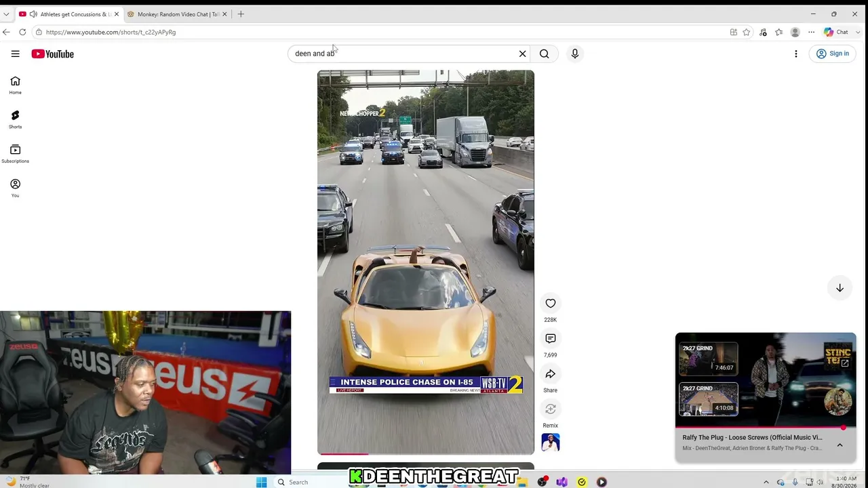
Task: Go to the next Short arrow
Action: click(x=840, y=288)
